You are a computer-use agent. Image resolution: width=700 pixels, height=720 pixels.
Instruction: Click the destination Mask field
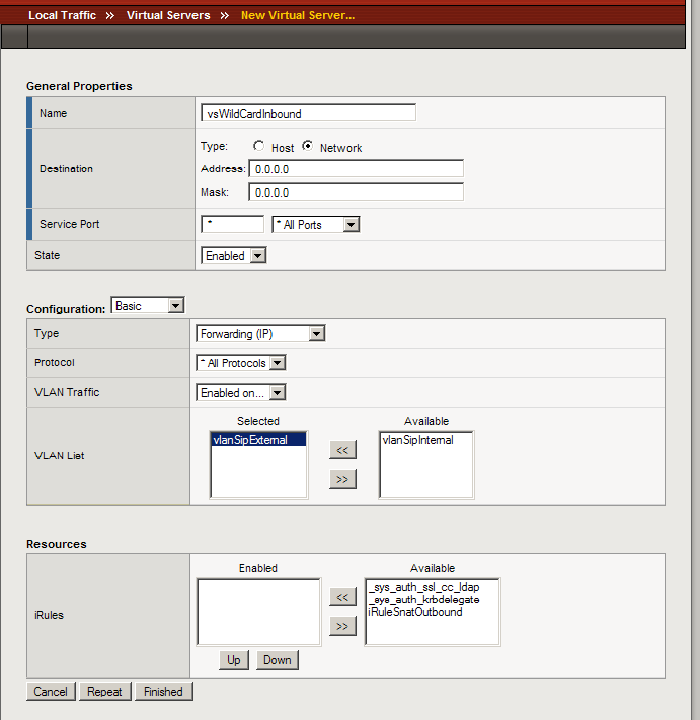[x=355, y=192]
